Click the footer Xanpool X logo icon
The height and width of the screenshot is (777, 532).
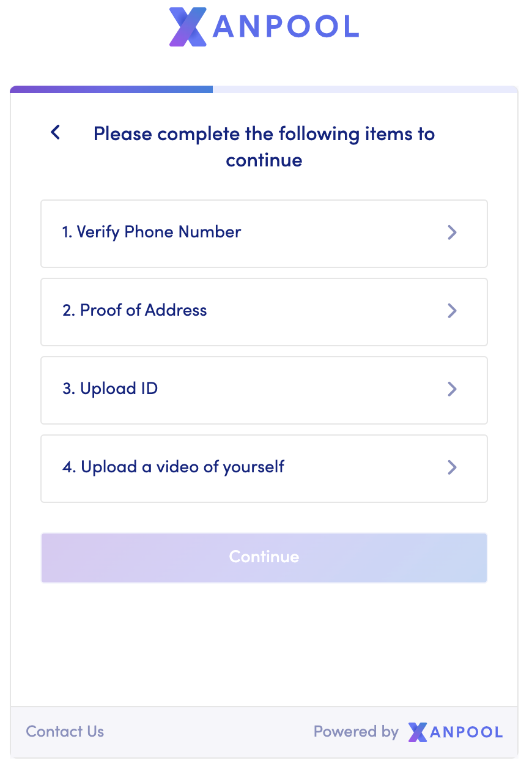click(417, 732)
